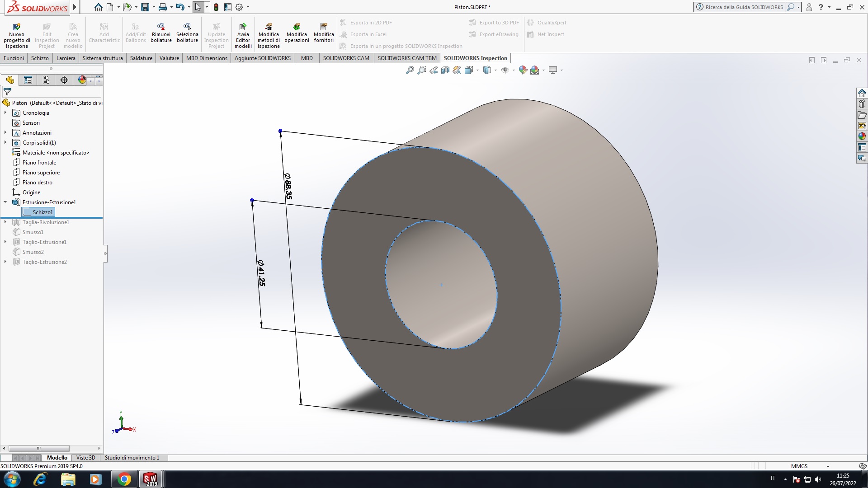This screenshot has height=488, width=868.
Task: Toggle the rebuild traffic light icon
Action: [216, 7]
